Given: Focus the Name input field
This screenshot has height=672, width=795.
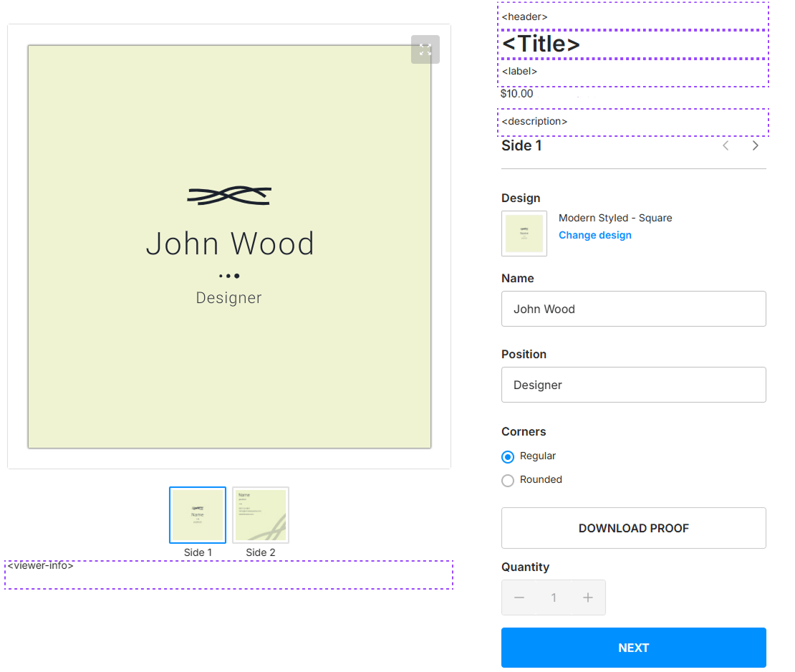Looking at the screenshot, I should [633, 309].
